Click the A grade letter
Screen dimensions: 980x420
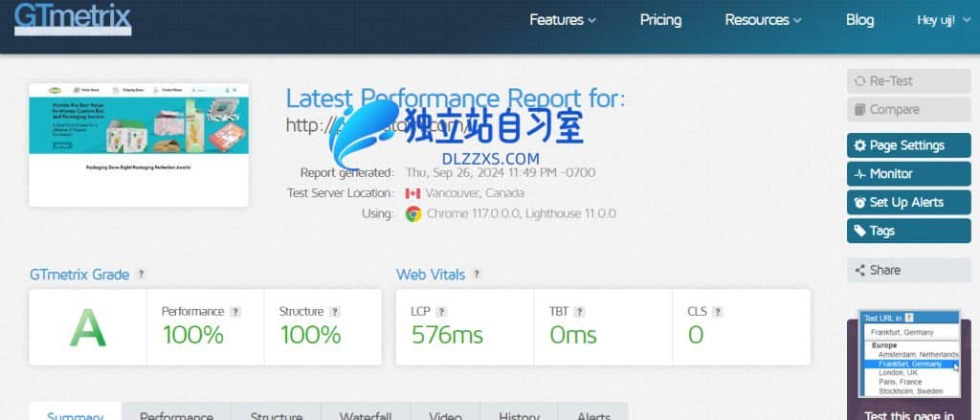[x=87, y=327]
